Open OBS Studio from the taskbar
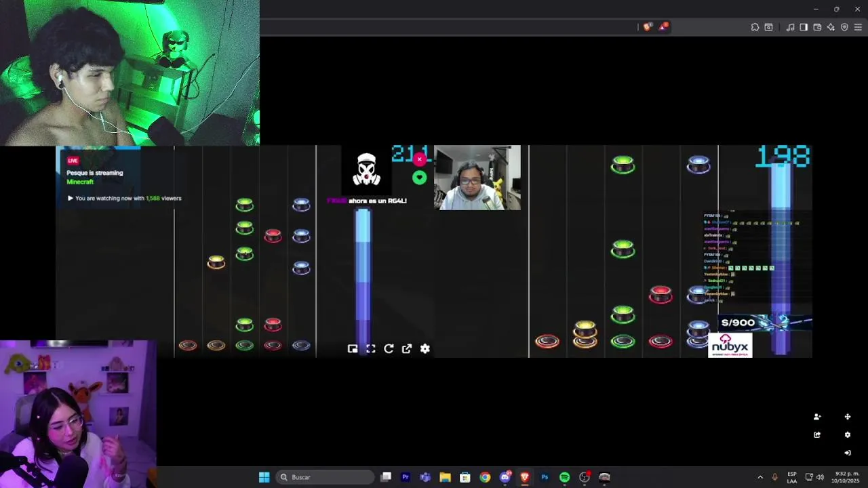 [585, 477]
